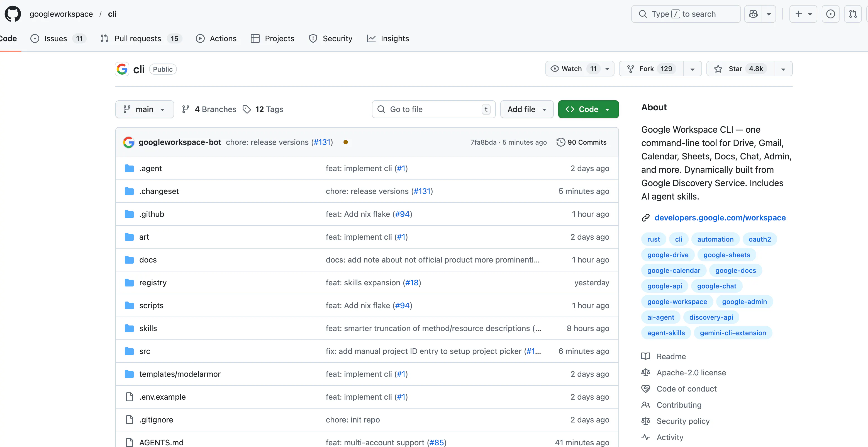Open the issues inbox icon in header
868x447 pixels.
click(831, 14)
